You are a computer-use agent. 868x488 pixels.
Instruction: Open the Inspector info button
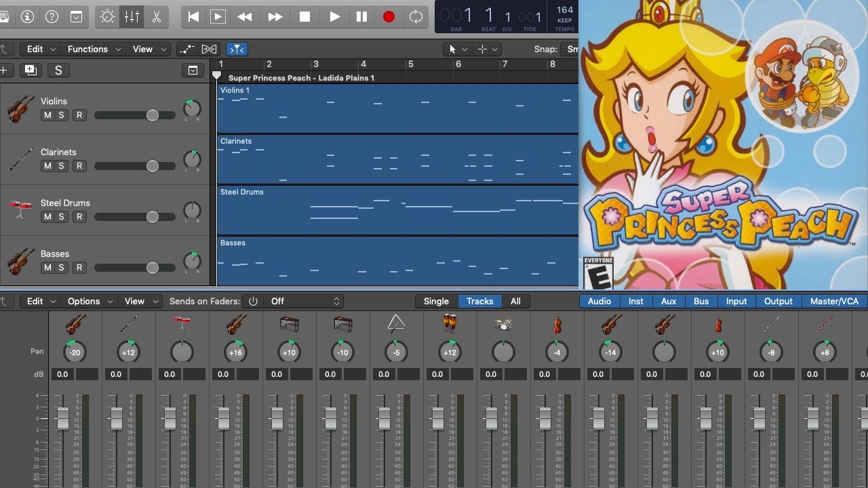point(27,17)
